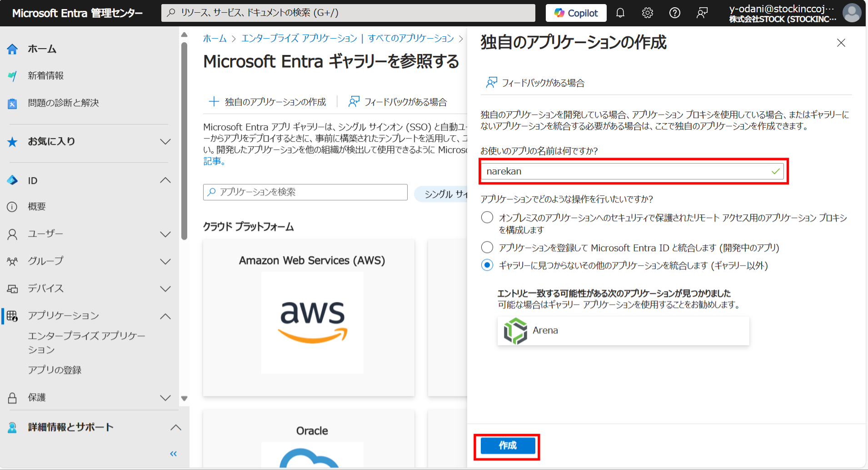The height and width of the screenshot is (470, 868).
Task: Click the groups icon in sidebar
Action: (x=12, y=262)
